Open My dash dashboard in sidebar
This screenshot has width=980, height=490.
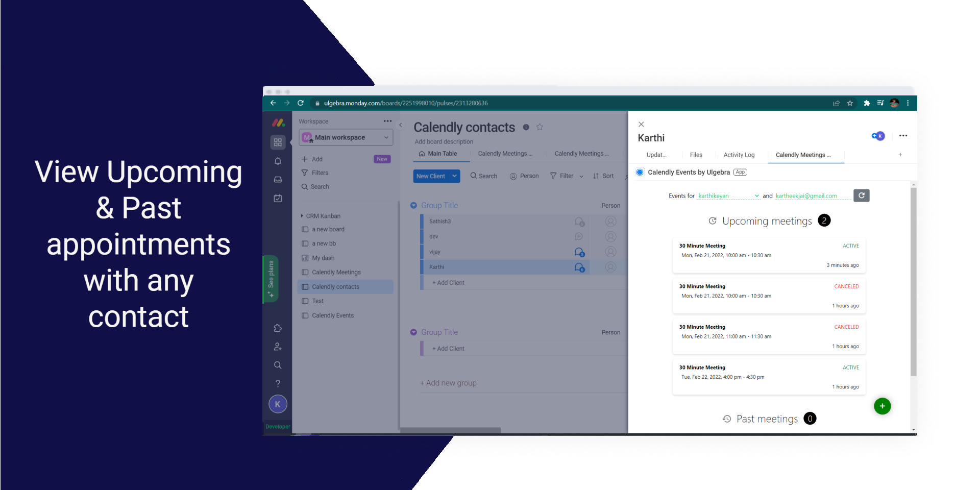point(323,258)
